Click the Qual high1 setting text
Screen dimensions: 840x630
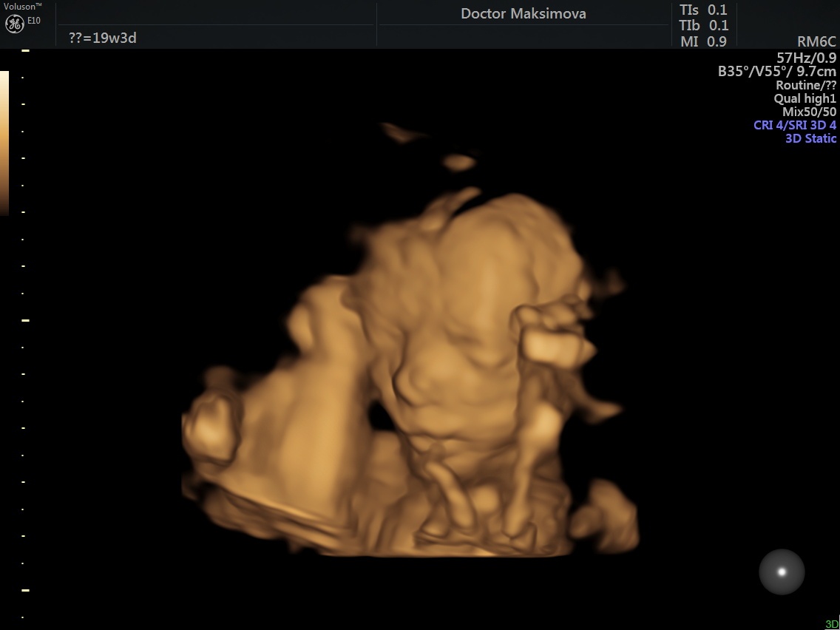click(805, 98)
